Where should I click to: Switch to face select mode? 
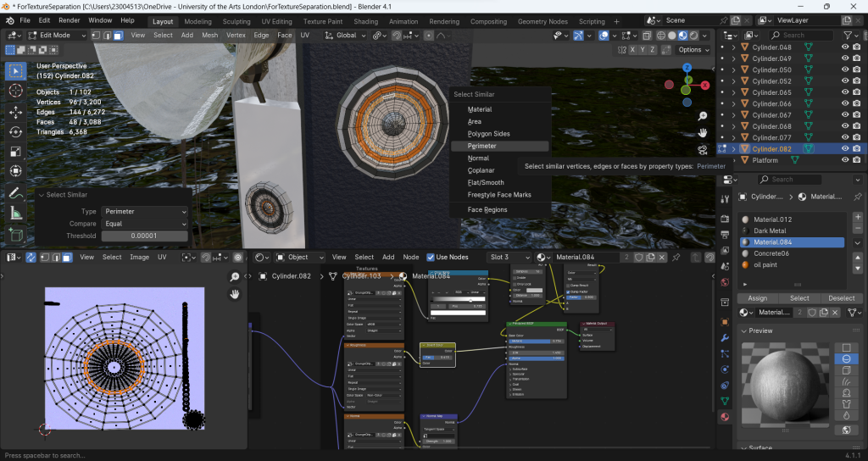point(118,36)
